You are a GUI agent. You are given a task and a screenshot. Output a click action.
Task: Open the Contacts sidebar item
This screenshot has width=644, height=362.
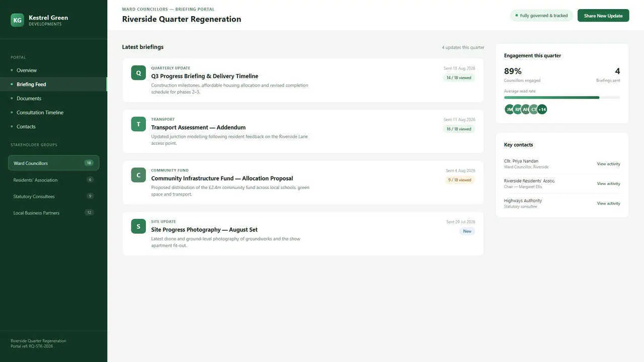click(x=53, y=127)
